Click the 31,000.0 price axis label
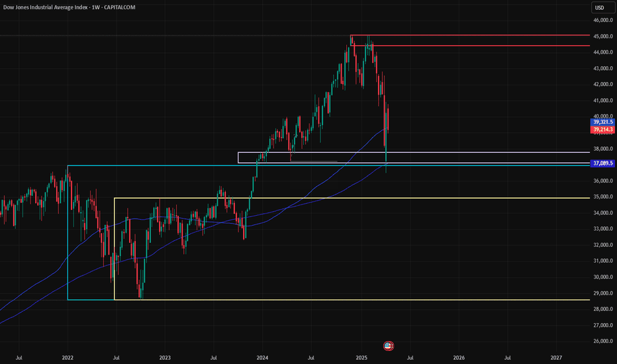 point(603,261)
